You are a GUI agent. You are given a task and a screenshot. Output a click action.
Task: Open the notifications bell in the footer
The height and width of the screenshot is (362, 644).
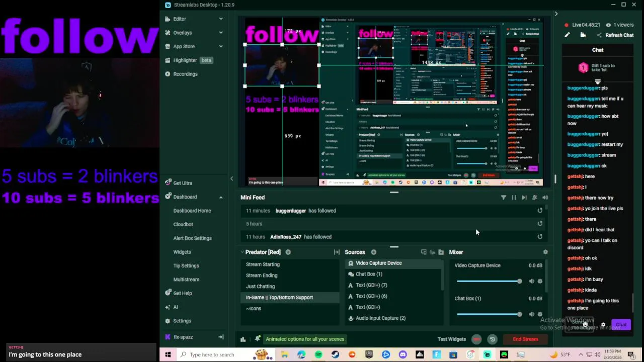(x=257, y=339)
